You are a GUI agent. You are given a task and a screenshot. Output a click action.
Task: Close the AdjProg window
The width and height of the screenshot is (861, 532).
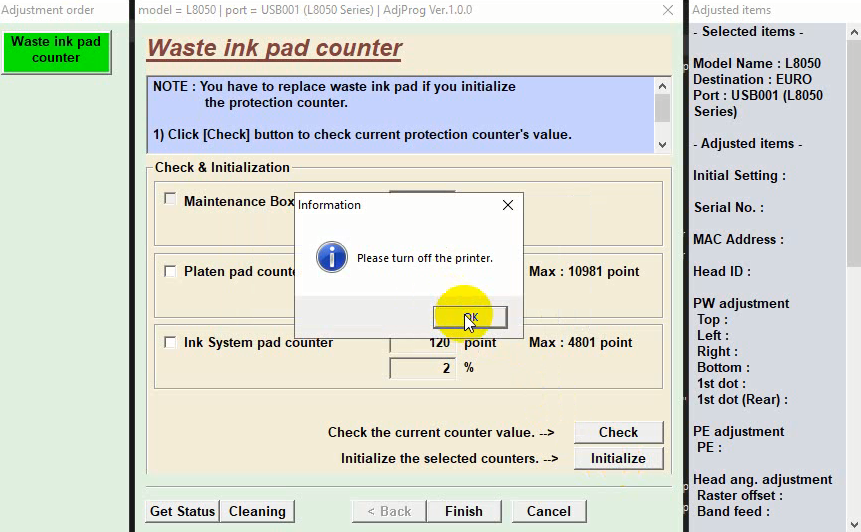pyautogui.click(x=668, y=10)
